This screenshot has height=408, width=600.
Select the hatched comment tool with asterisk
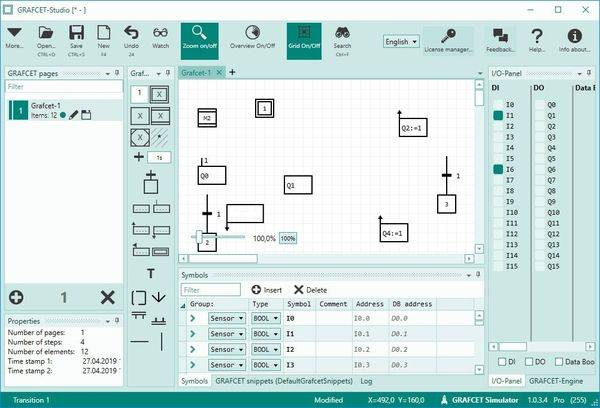pos(160,137)
